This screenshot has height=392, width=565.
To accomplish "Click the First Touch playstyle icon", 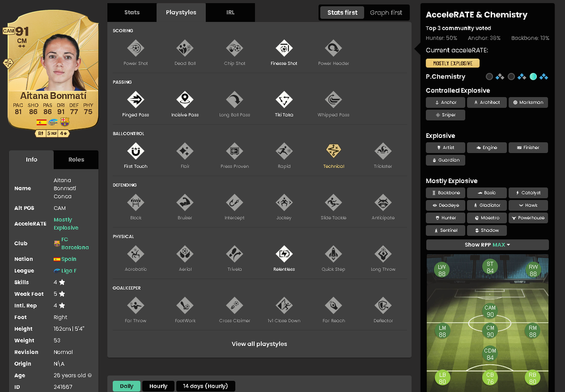I will 136,151.
